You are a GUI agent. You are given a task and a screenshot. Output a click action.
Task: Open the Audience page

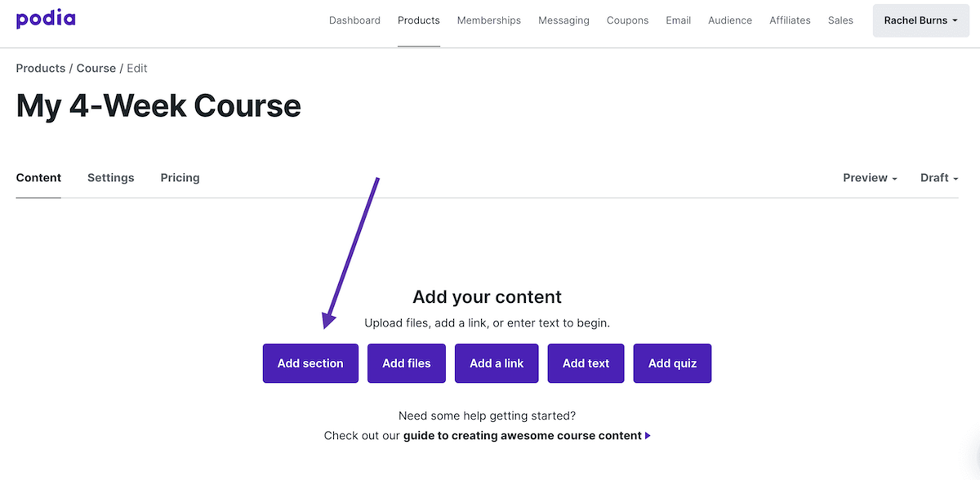pyautogui.click(x=729, y=20)
